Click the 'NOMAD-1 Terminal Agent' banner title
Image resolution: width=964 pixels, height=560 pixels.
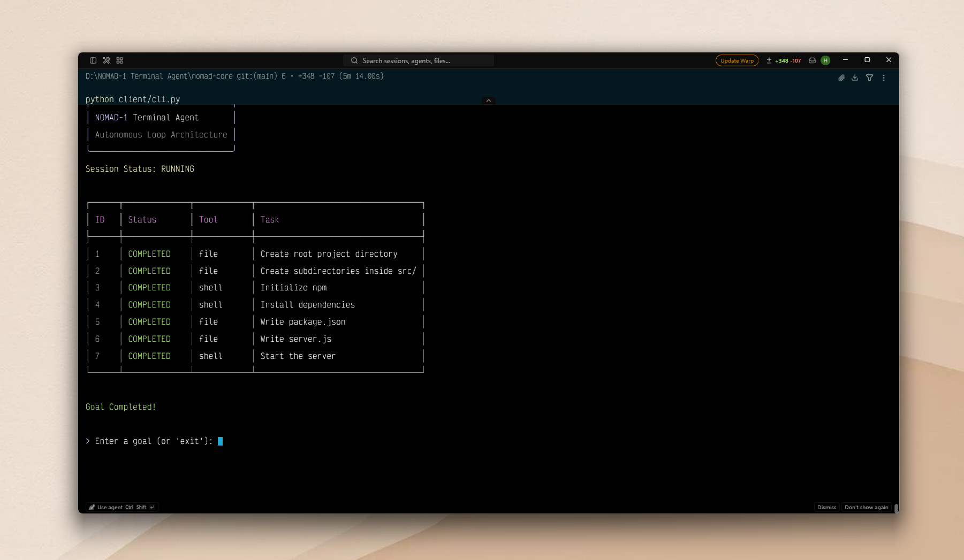(x=147, y=118)
